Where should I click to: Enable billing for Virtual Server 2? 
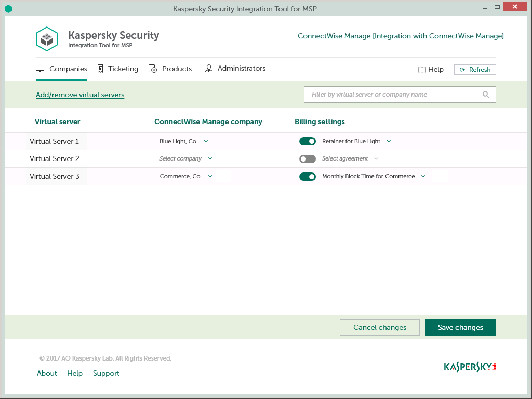[x=307, y=158]
